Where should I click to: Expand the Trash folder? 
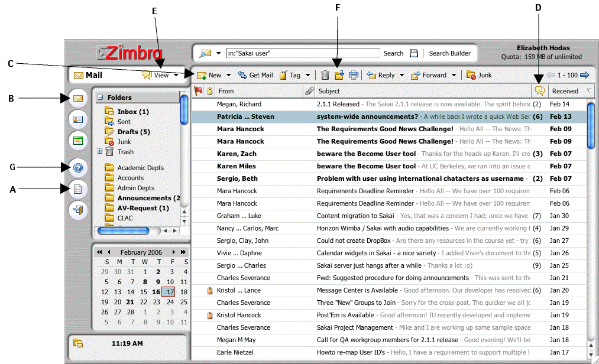point(100,151)
